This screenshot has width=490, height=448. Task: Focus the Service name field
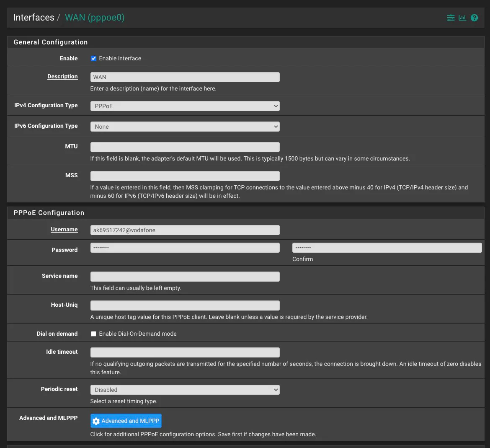(185, 276)
